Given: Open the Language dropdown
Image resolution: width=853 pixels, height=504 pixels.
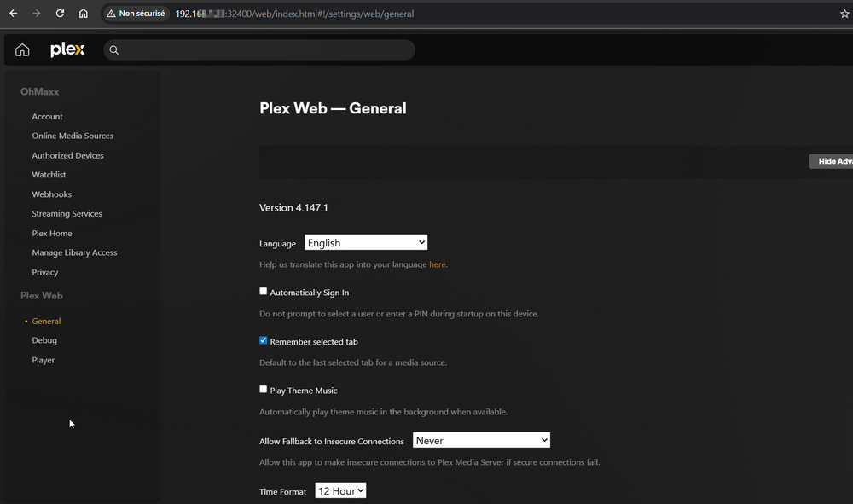Looking at the screenshot, I should click(366, 242).
